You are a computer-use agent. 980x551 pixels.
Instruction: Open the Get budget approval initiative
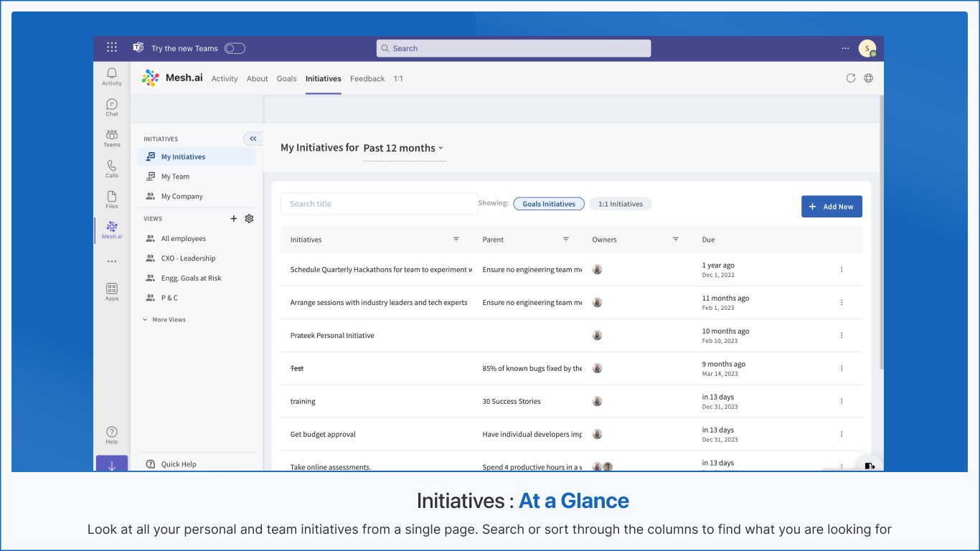tap(323, 435)
